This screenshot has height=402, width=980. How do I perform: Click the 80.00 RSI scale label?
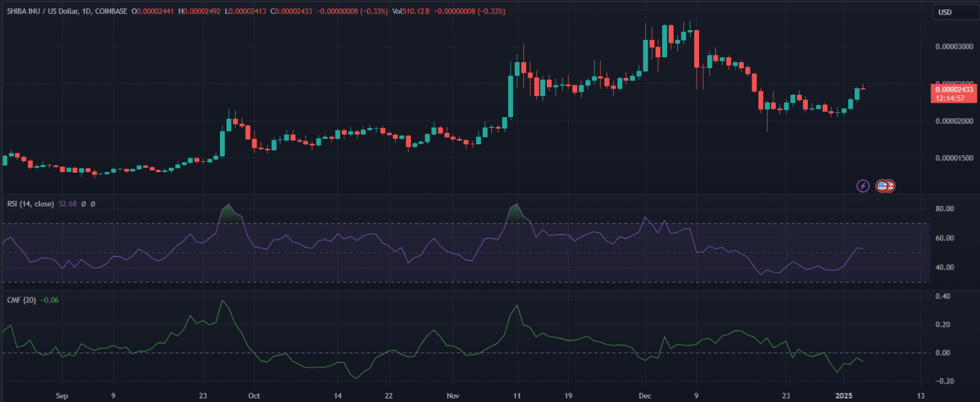point(944,209)
